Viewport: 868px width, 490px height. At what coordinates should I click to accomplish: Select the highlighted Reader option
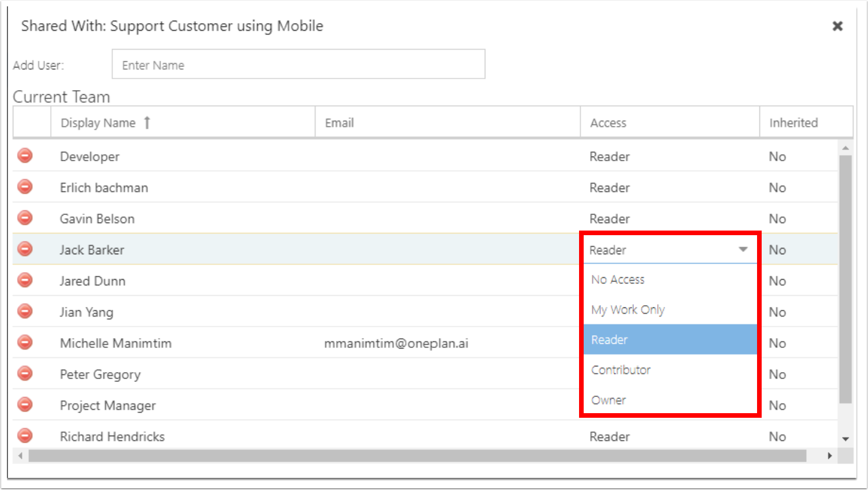670,340
